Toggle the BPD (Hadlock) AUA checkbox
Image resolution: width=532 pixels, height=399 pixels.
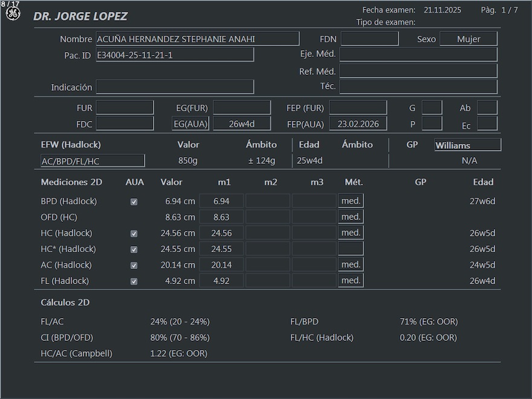point(134,202)
